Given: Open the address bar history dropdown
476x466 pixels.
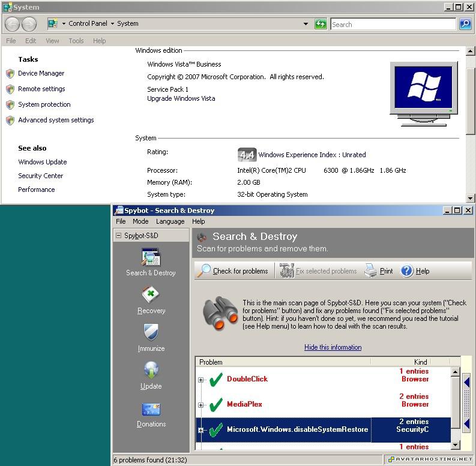Looking at the screenshot, I should pyautogui.click(x=306, y=23).
